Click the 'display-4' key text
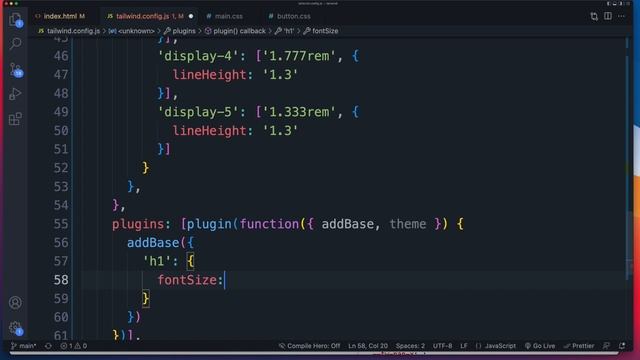 click(x=198, y=56)
